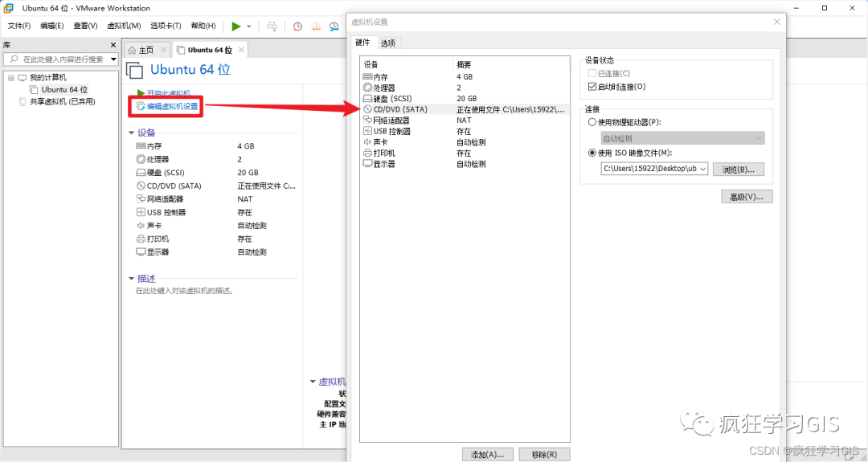Click 硬盘 (SCSI) disk icon in main window
The width and height of the screenshot is (868, 462).
coord(140,173)
